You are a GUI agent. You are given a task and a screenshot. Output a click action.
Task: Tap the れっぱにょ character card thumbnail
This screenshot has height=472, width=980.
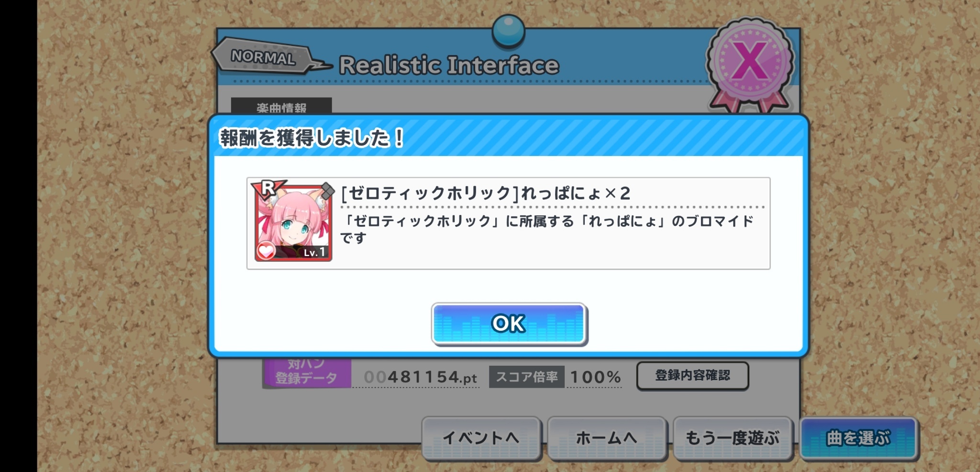[293, 223]
